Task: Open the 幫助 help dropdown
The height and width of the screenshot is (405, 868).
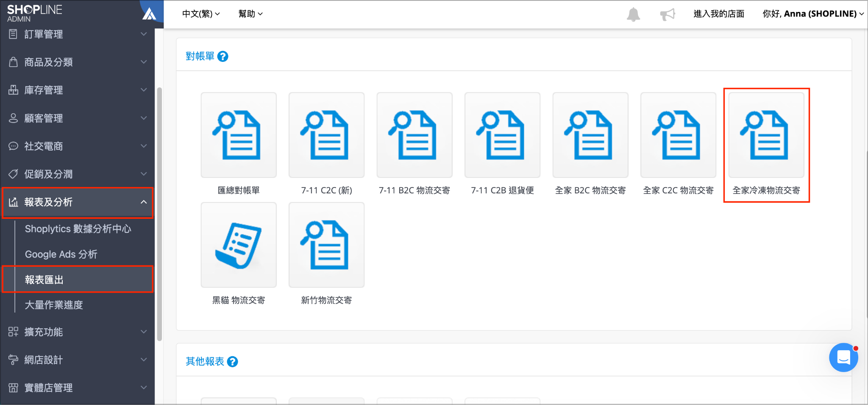Action: coord(250,14)
